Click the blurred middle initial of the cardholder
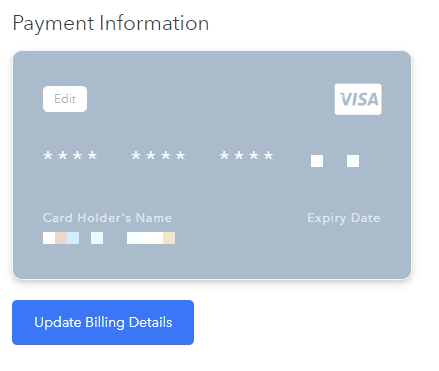This screenshot has width=439, height=371. point(97,238)
